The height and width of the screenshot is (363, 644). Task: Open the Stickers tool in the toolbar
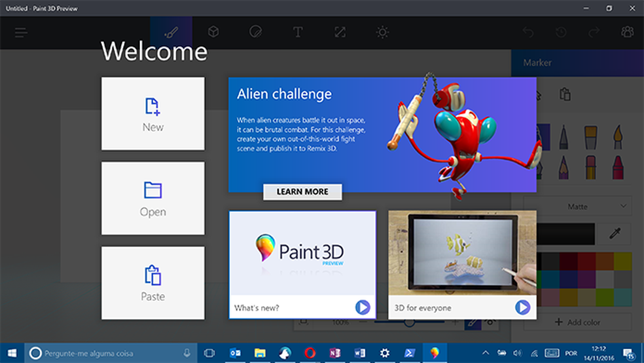point(255,32)
